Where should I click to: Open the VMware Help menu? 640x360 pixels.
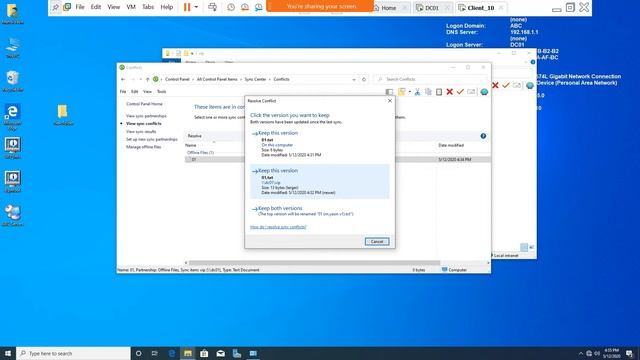click(167, 7)
